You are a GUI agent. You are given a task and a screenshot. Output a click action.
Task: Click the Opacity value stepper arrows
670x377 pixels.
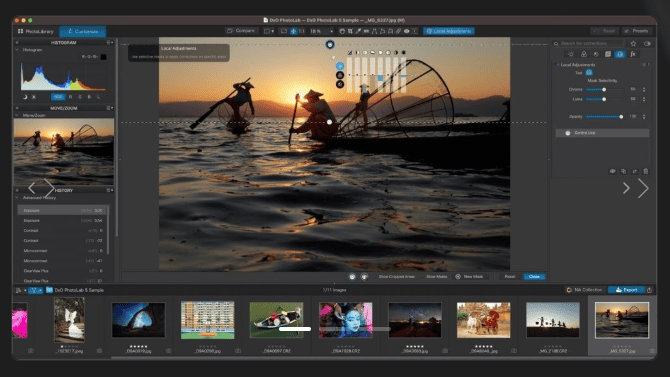pyautogui.click(x=644, y=117)
